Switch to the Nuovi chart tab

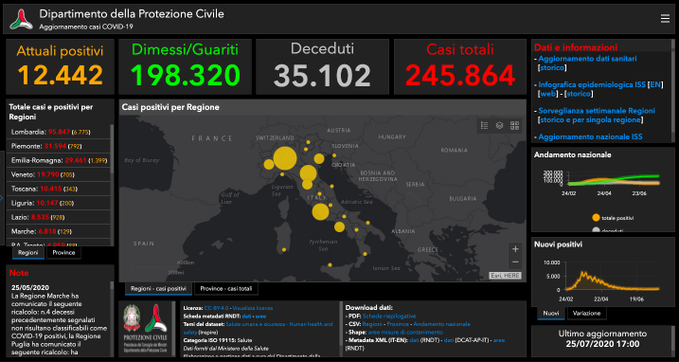tap(551, 313)
